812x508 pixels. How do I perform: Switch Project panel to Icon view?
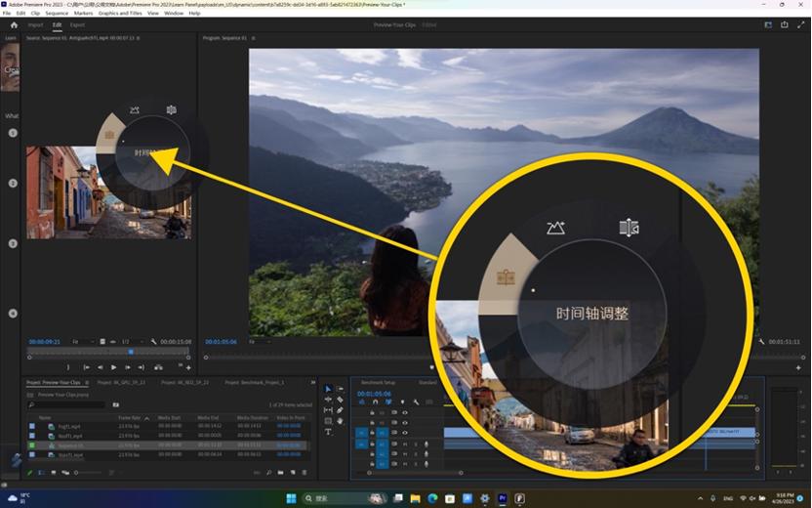coord(54,473)
